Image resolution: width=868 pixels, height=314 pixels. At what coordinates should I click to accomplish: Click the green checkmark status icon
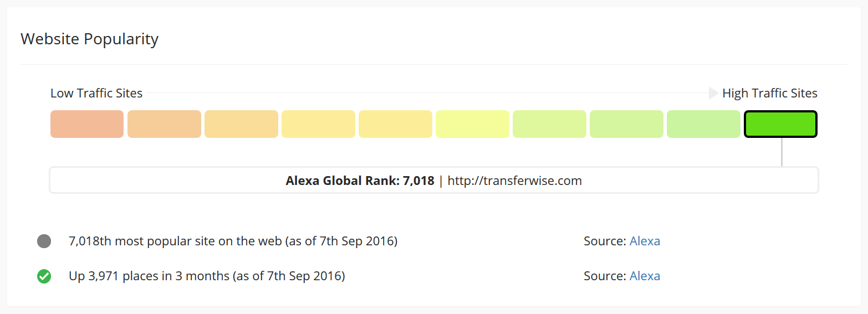pos(44,276)
